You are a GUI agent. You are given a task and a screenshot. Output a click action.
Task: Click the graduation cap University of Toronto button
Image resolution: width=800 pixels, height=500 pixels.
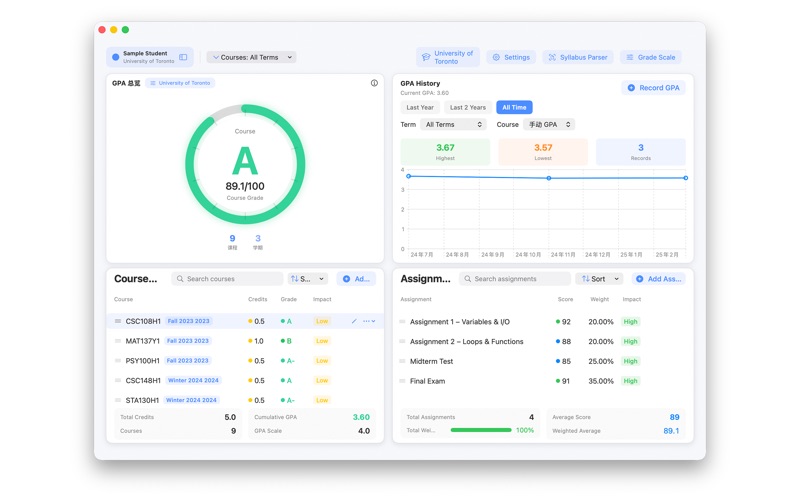pyautogui.click(x=448, y=57)
